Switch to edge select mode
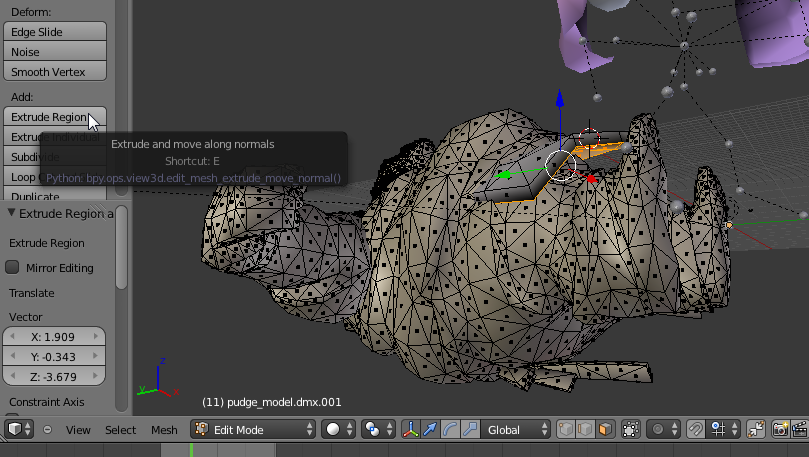The height and width of the screenshot is (457, 809). [x=585, y=429]
